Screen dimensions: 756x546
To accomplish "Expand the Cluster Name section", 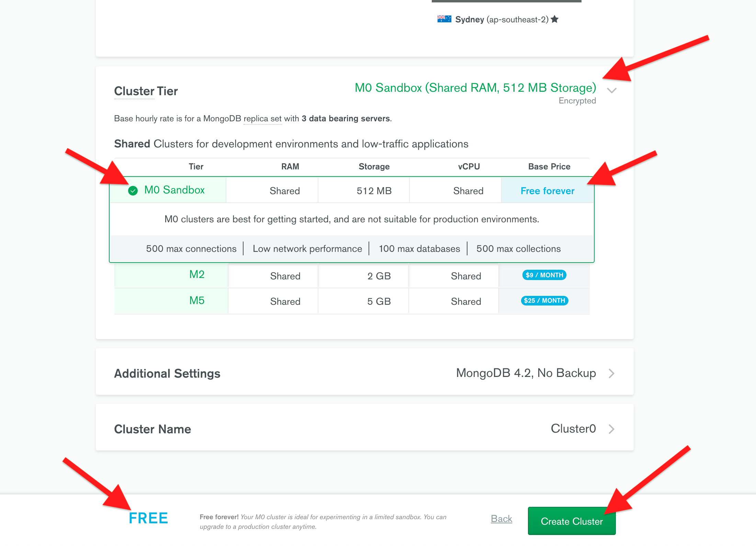I will (x=611, y=429).
